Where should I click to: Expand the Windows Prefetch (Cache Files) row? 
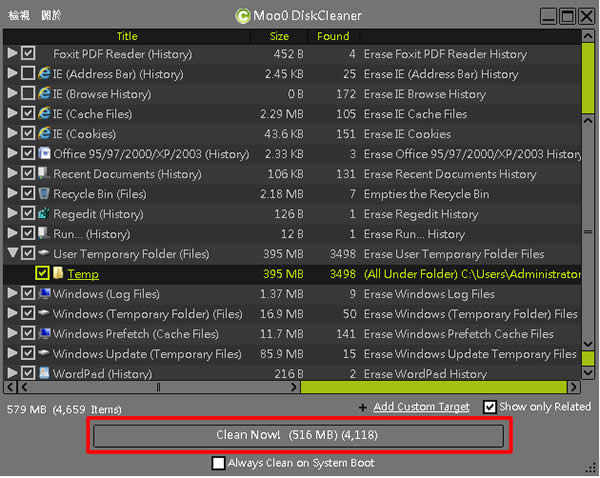[x=12, y=333]
